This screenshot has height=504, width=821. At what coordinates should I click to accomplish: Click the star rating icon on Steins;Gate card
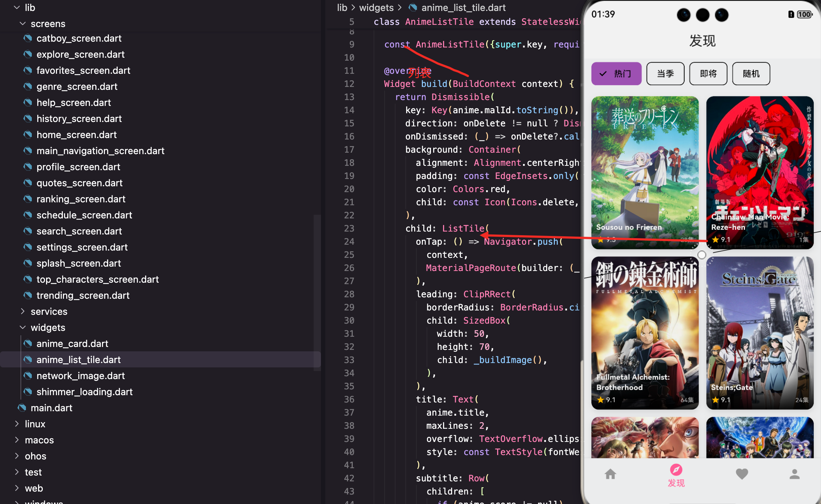715,400
